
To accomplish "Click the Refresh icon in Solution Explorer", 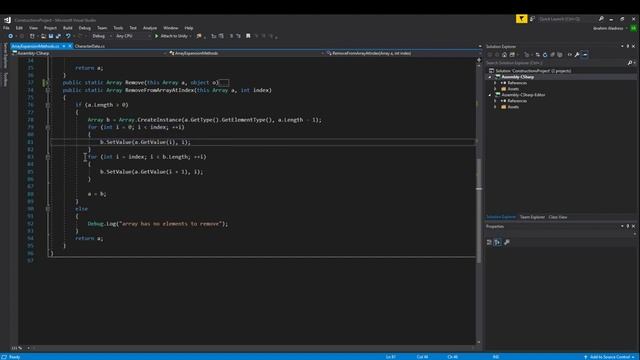I will 545,55.
